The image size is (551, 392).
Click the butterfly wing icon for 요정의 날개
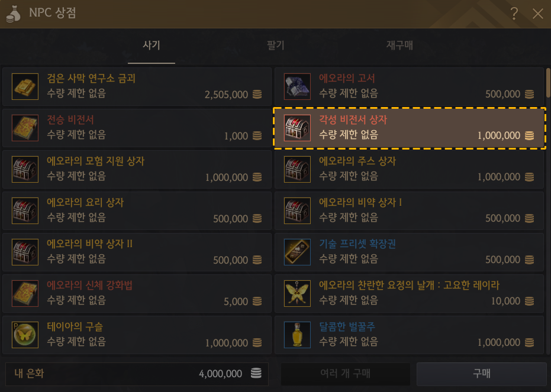(297, 293)
